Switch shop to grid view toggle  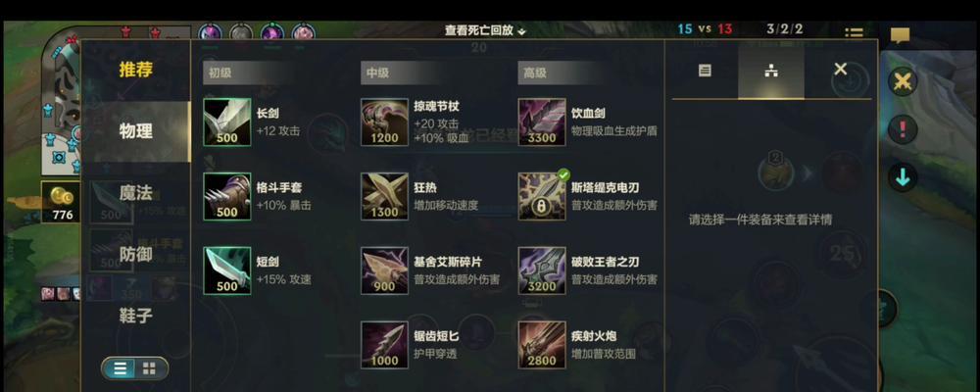150,368
